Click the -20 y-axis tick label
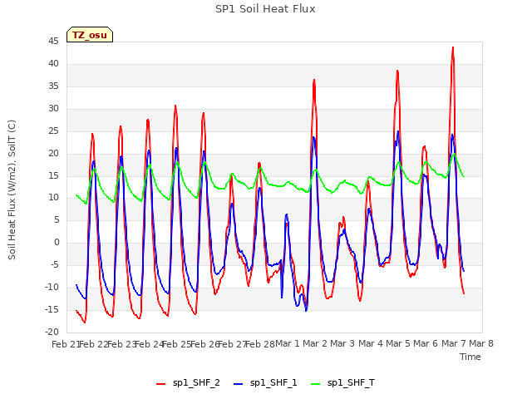 (x=52, y=332)
